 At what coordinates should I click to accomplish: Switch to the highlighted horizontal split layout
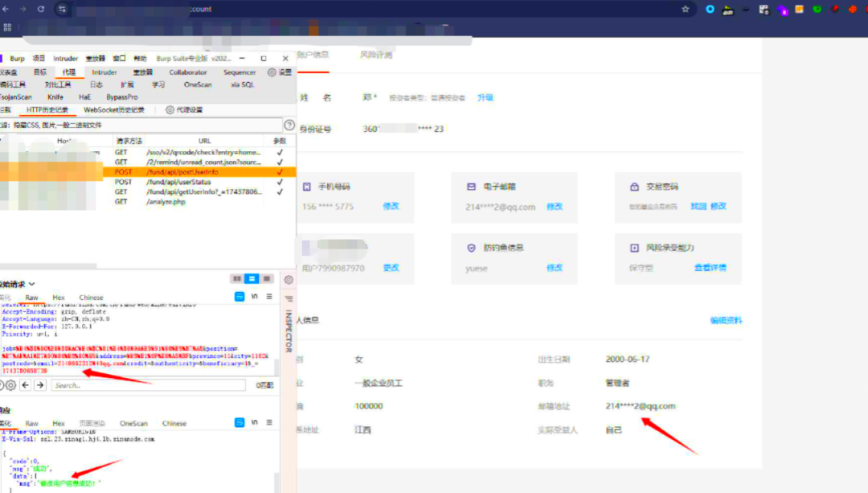252,279
